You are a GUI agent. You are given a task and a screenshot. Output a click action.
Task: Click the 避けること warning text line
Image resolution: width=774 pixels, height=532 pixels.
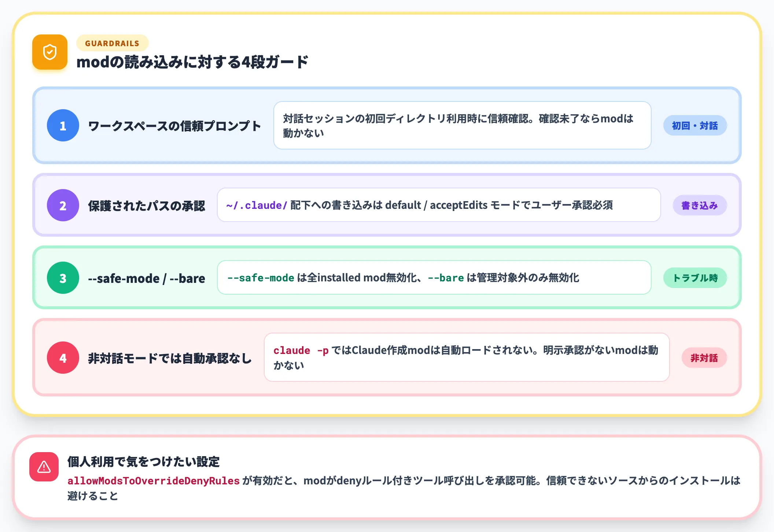[93, 496]
